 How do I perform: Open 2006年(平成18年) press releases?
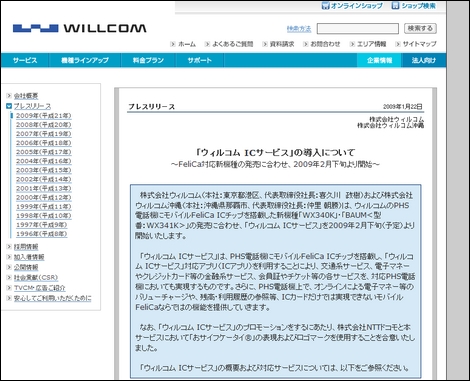[x=44, y=143]
